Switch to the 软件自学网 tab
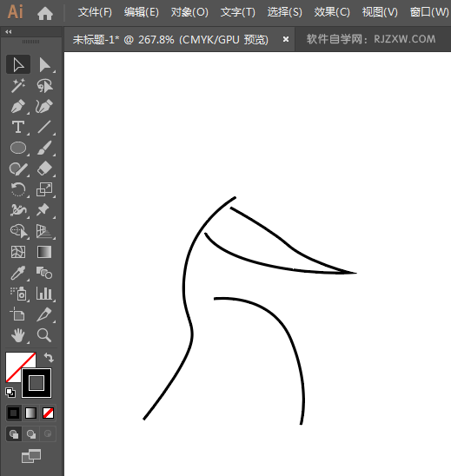 click(x=371, y=39)
